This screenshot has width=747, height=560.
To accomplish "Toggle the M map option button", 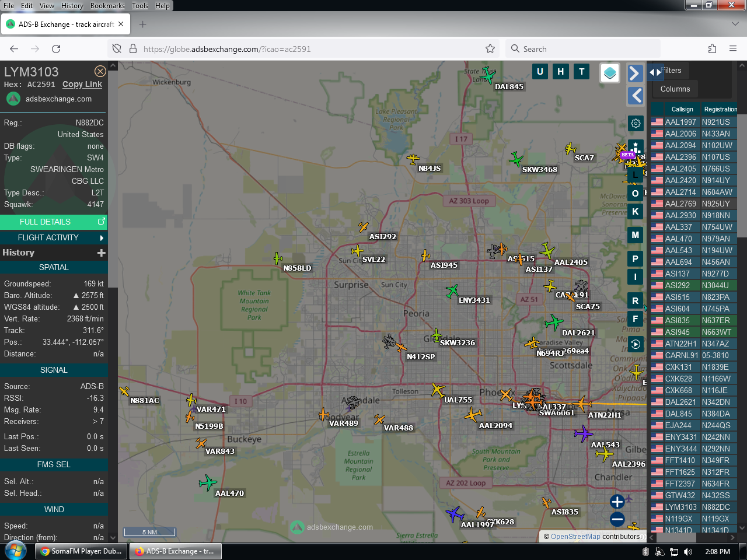I will [x=636, y=235].
